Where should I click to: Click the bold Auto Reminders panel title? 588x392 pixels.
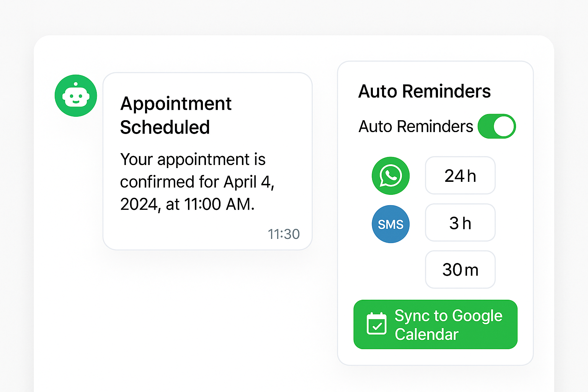424,91
